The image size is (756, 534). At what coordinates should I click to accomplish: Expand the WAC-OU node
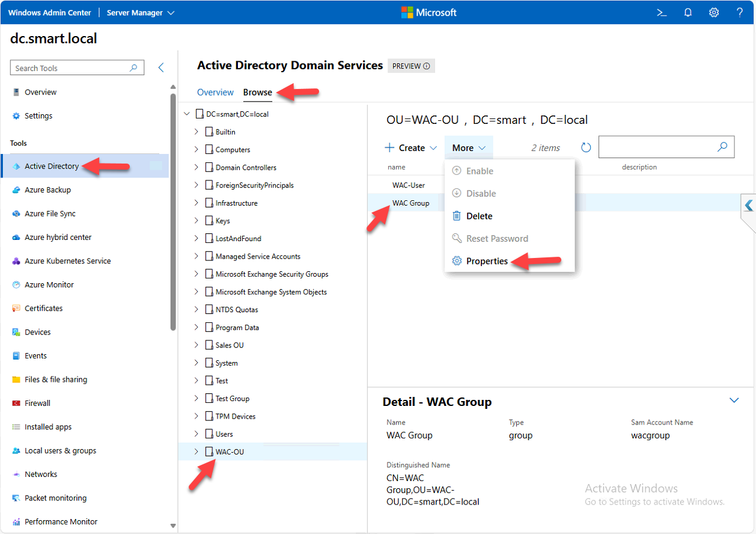click(x=196, y=452)
